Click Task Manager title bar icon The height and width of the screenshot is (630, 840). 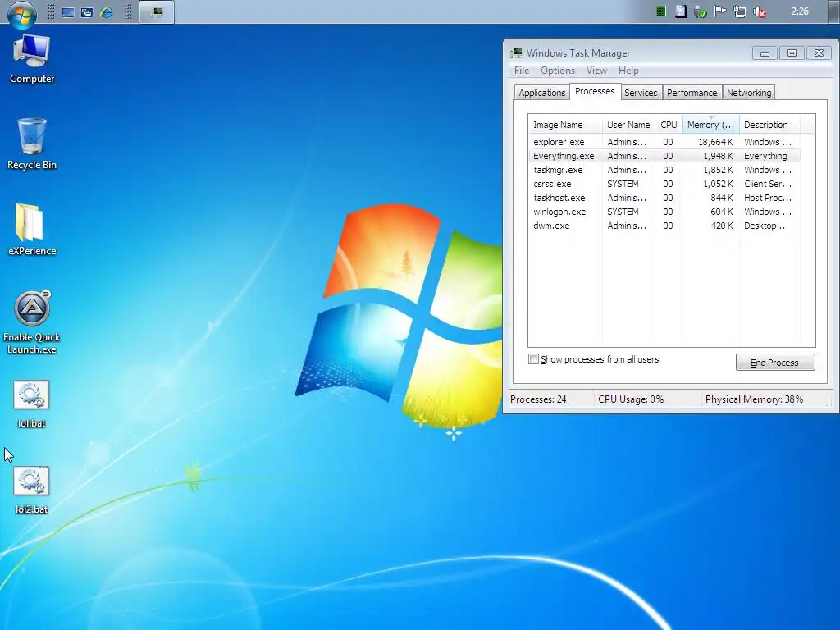[x=517, y=52]
